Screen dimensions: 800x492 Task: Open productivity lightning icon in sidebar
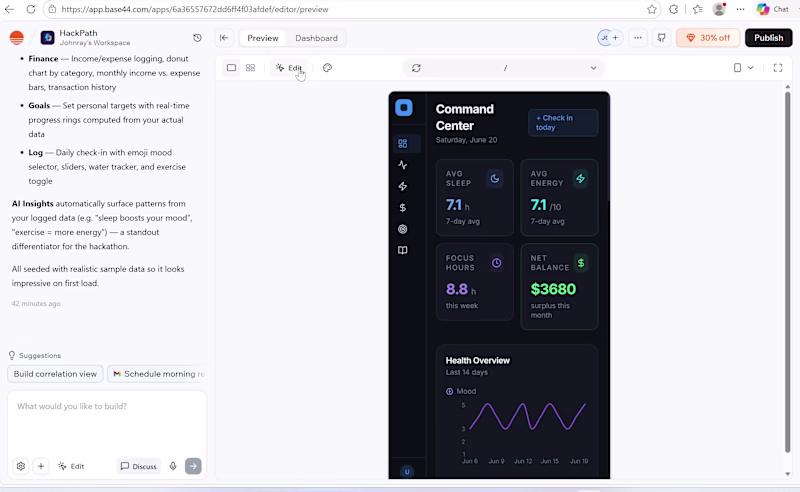point(403,186)
